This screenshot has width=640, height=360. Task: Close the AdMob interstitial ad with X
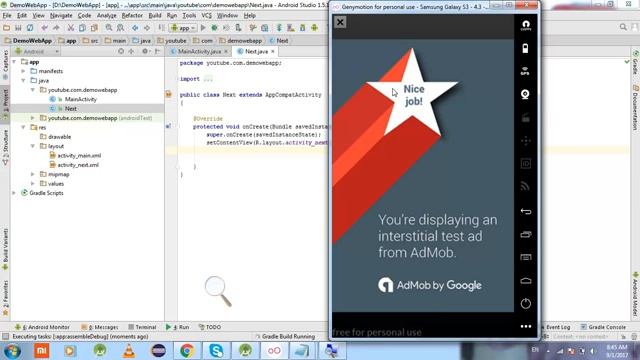click(340, 22)
